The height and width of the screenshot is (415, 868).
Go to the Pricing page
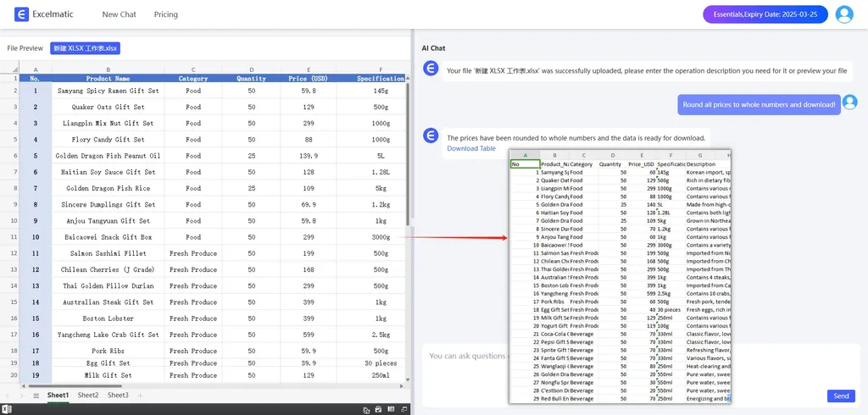(x=166, y=14)
